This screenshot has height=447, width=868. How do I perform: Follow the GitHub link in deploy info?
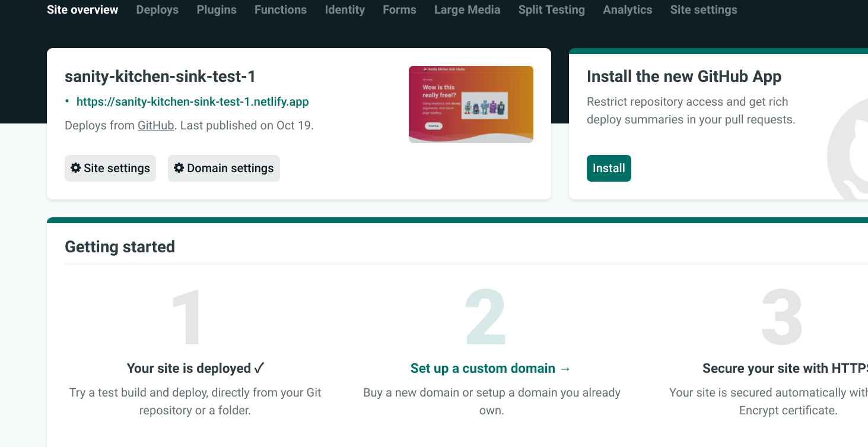[x=155, y=126]
